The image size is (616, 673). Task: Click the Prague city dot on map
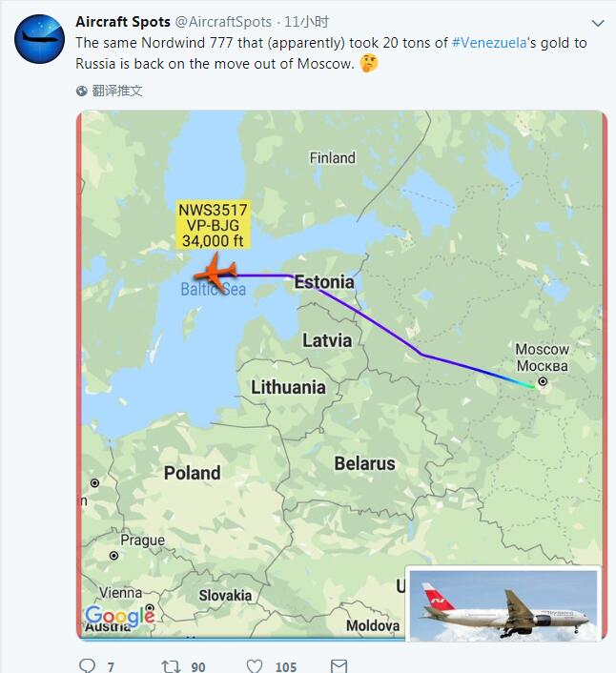click(114, 555)
